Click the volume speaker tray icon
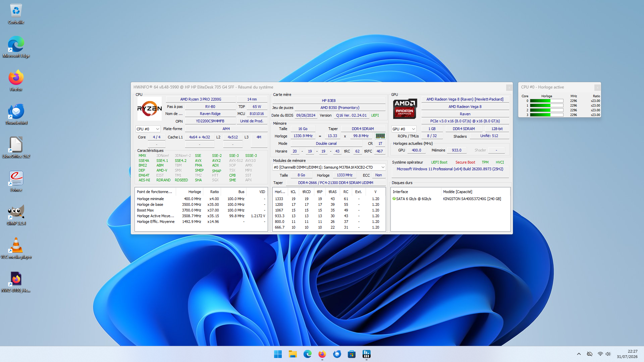 608,354
